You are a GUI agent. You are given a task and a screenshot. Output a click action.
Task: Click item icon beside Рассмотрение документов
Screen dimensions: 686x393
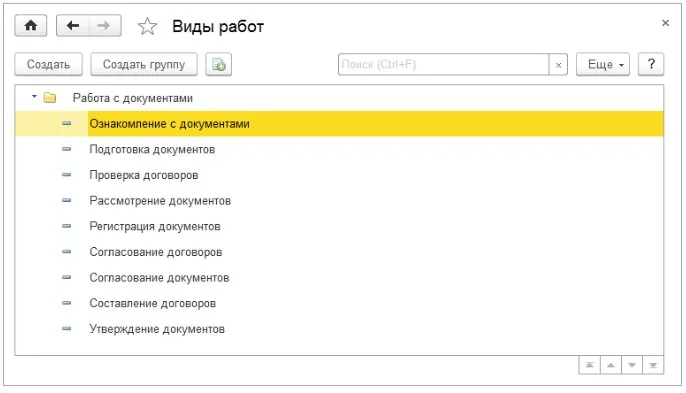pos(66,200)
